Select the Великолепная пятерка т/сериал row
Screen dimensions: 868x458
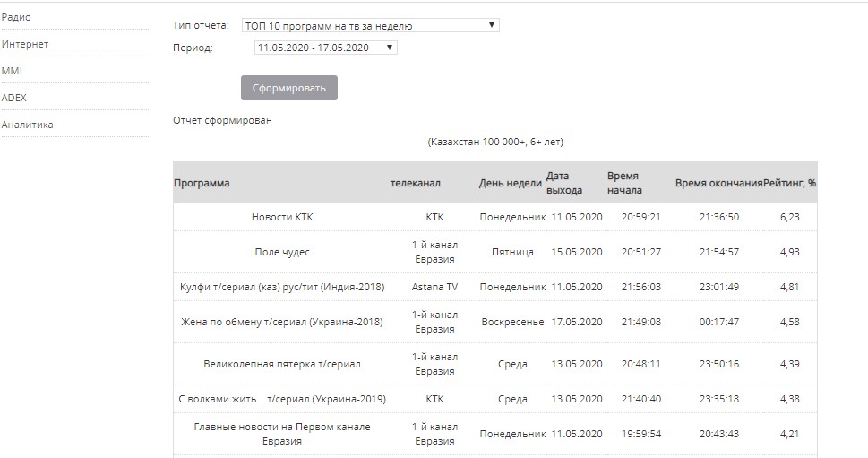pyautogui.click(x=282, y=364)
